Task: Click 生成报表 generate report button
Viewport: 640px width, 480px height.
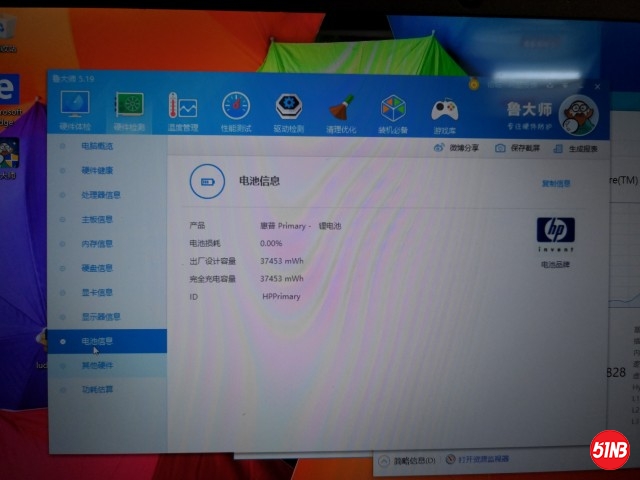Action: (x=576, y=149)
